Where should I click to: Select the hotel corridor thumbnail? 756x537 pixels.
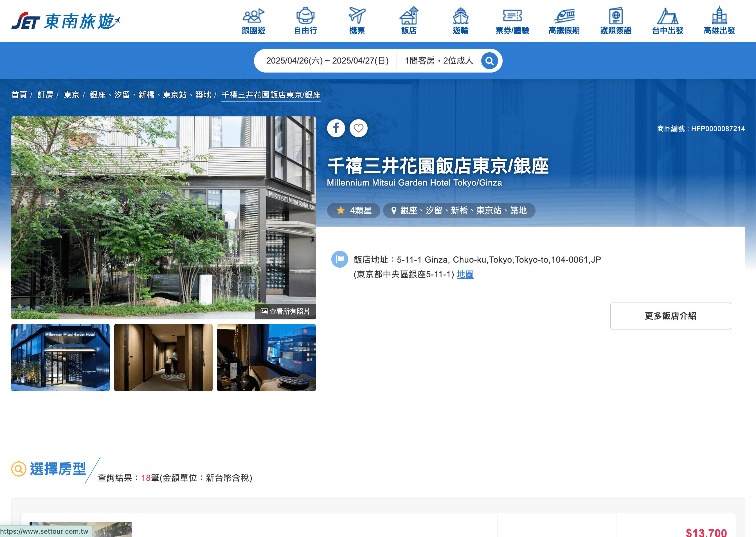(x=163, y=357)
